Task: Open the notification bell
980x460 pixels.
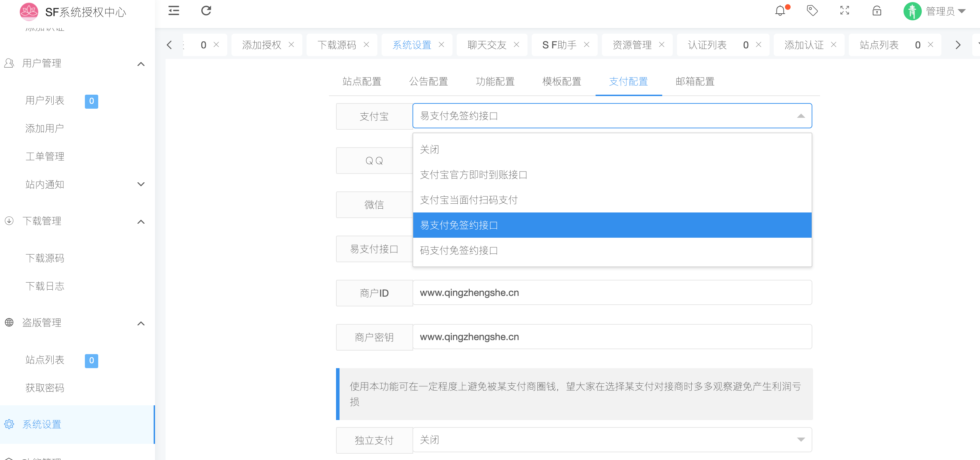Action: coord(780,11)
